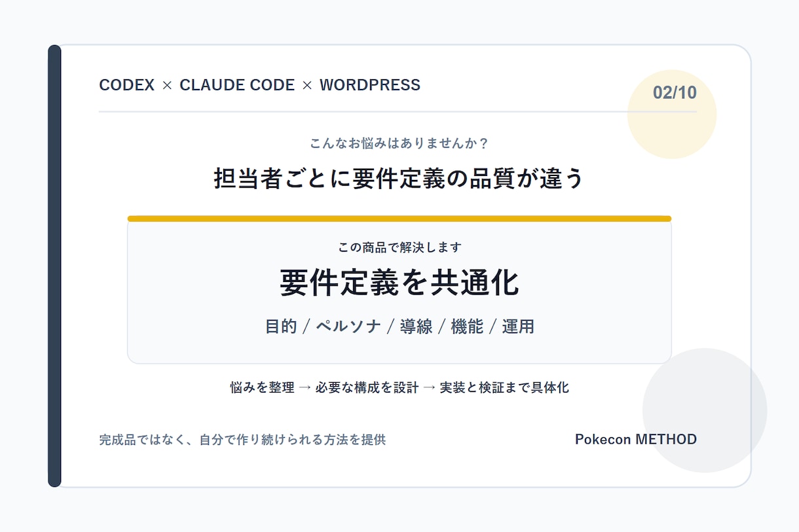The image size is (799, 532).
Task: Click the footer 完成品ではなく、自分で作り続けられる方法を提供
Action: click(242, 440)
